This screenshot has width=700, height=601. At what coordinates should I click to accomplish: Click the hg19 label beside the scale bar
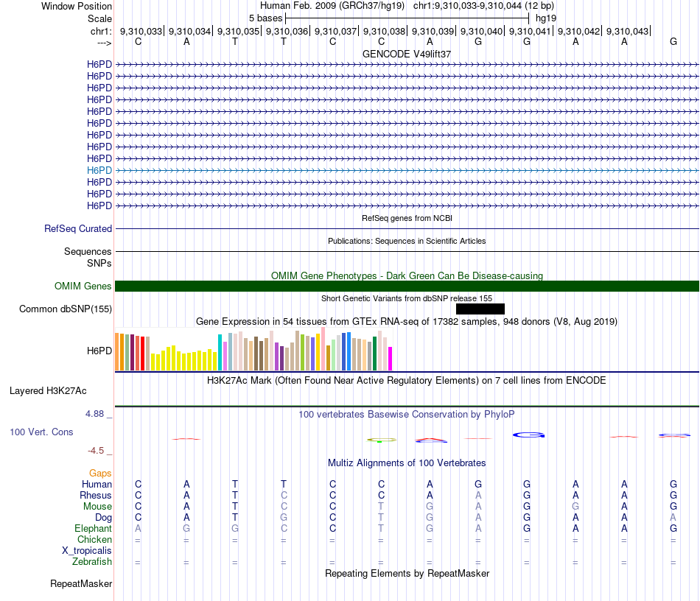point(546,18)
